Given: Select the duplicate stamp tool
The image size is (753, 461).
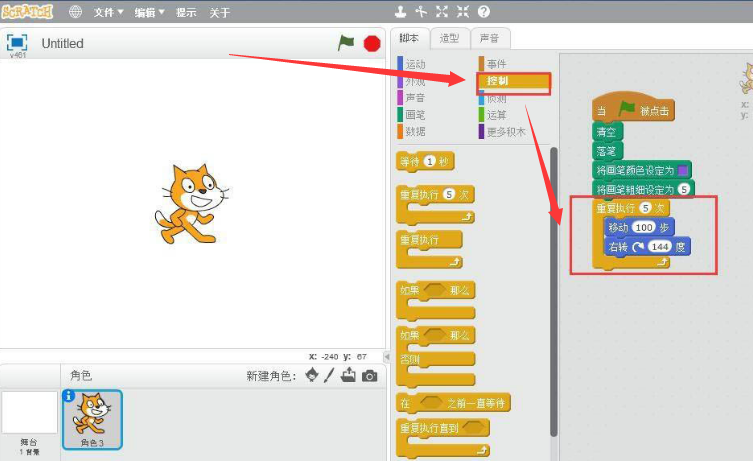Looking at the screenshot, I should click(x=400, y=12).
